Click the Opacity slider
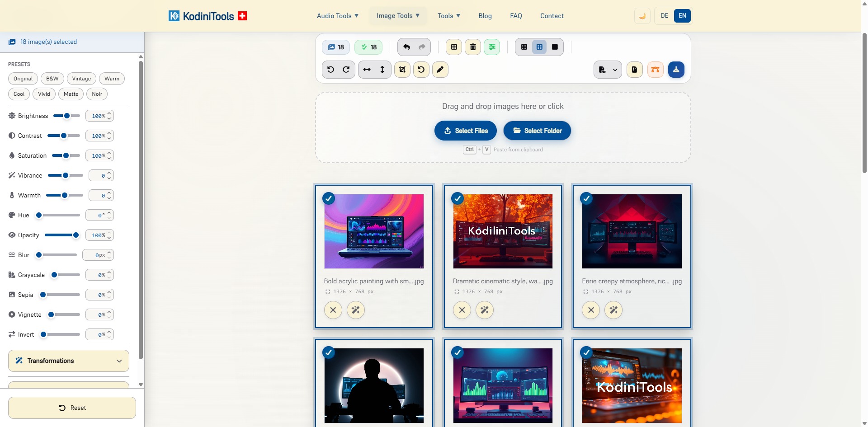Image resolution: width=868 pixels, height=427 pixels. click(62, 235)
